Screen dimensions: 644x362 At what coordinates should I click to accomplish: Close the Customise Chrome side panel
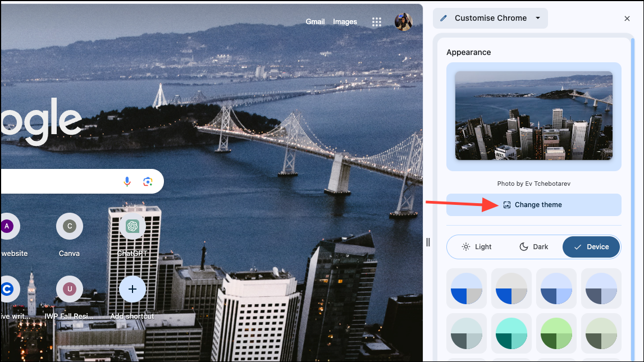tap(627, 19)
